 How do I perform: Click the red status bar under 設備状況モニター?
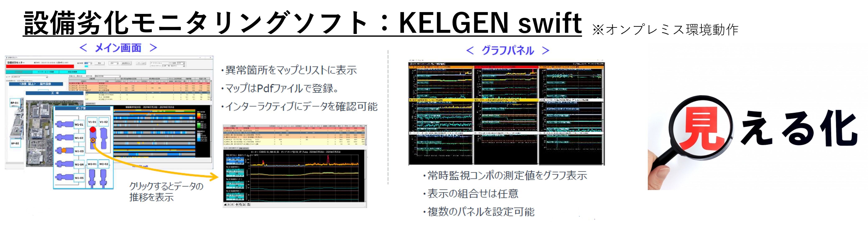[x=40, y=67]
